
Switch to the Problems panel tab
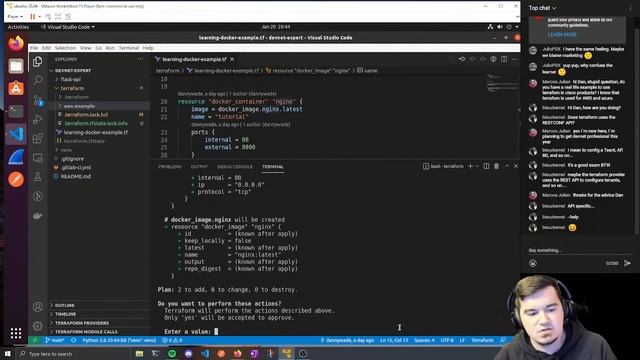pos(170,167)
